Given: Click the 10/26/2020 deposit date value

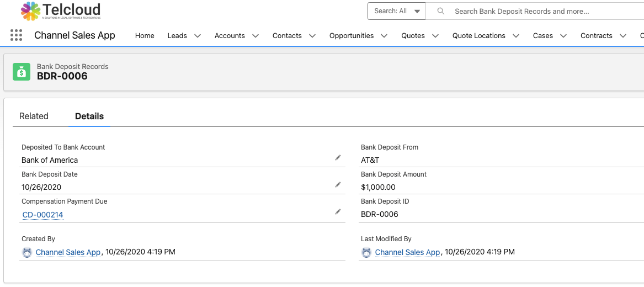Looking at the screenshot, I should pyautogui.click(x=41, y=187).
